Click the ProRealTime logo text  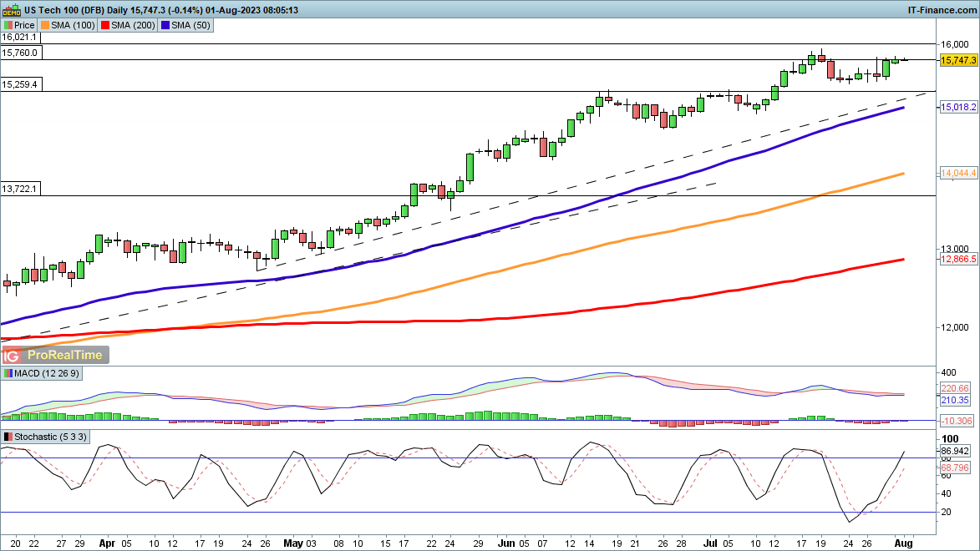click(65, 356)
